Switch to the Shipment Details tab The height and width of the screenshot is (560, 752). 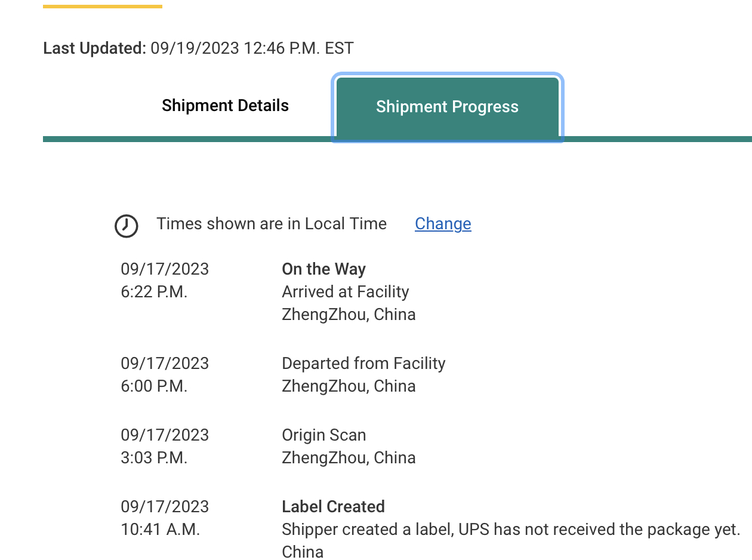[x=225, y=106]
